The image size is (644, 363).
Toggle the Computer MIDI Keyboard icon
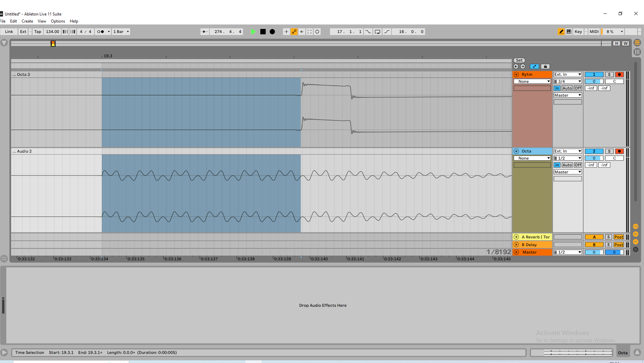click(x=569, y=32)
